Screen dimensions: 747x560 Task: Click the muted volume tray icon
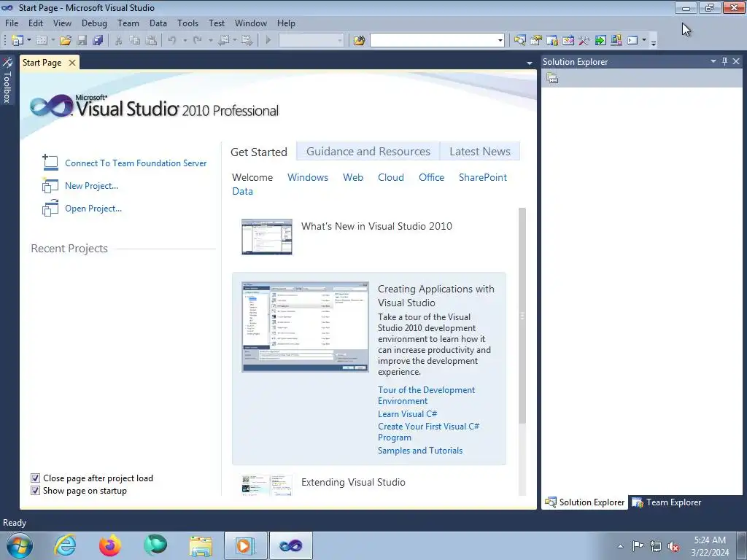click(x=673, y=546)
